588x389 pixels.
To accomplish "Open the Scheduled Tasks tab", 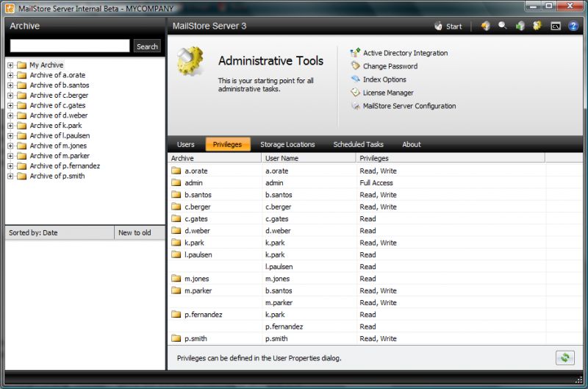I will point(359,144).
